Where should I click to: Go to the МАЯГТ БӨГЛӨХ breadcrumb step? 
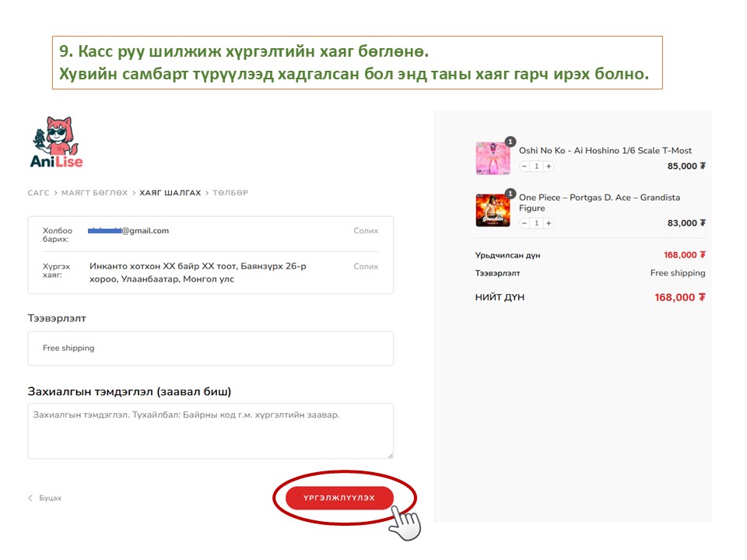tap(94, 193)
